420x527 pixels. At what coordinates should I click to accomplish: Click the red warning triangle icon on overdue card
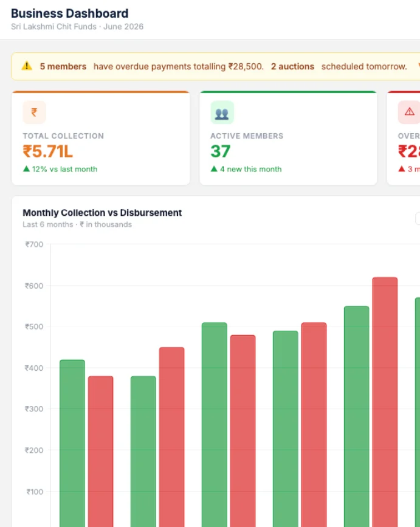point(409,112)
